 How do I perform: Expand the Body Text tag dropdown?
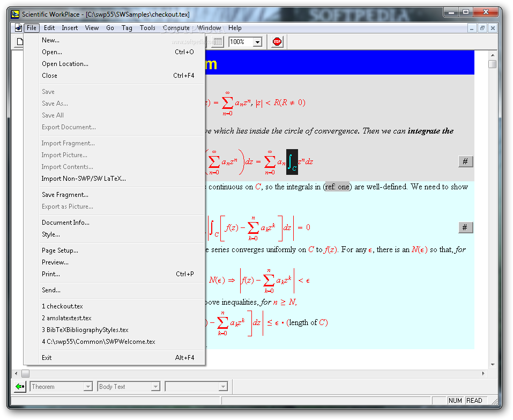(155, 387)
